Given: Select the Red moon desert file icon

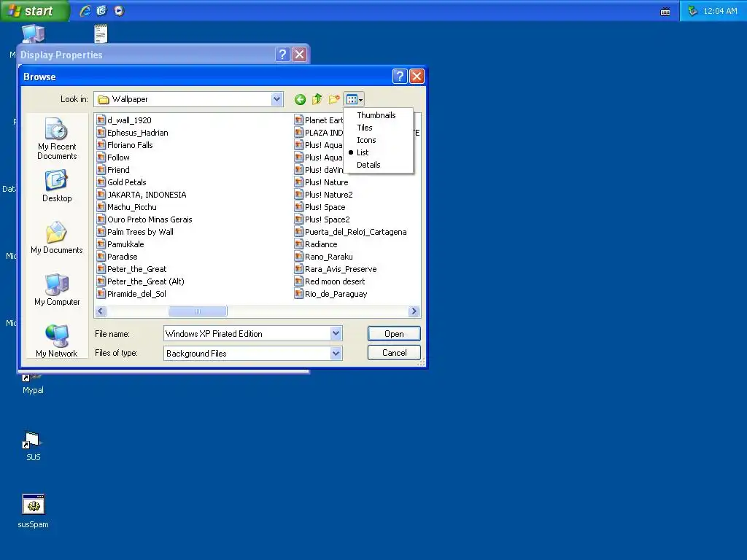Looking at the screenshot, I should 298,281.
